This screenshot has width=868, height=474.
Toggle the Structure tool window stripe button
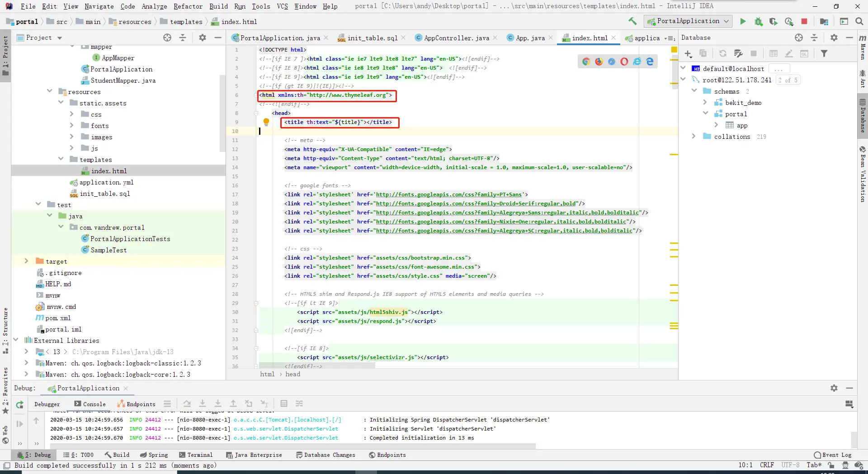5,330
